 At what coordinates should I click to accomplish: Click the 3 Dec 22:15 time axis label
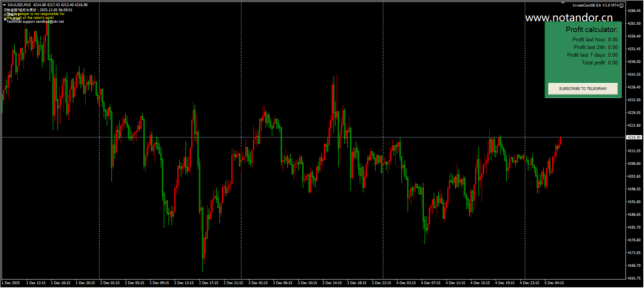[x=381, y=283]
